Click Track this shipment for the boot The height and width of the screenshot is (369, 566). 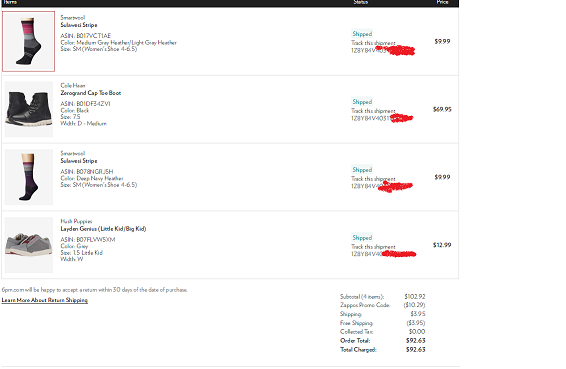point(373,111)
